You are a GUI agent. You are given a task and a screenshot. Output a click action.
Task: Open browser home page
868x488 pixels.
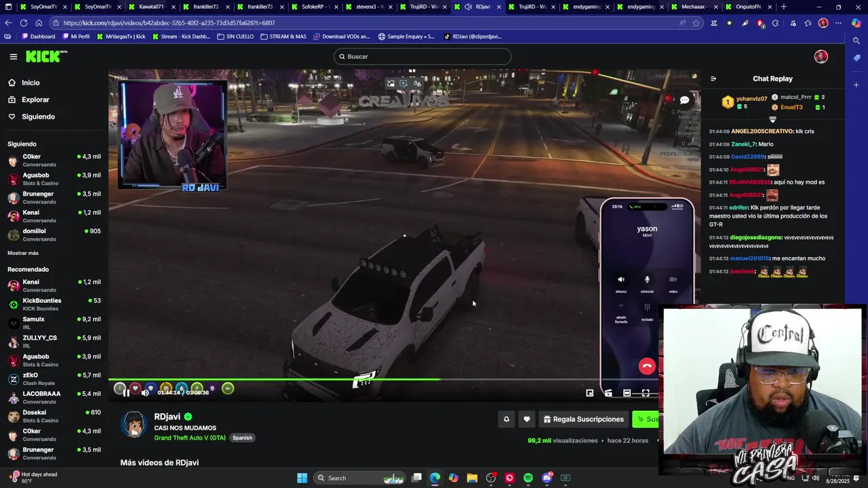click(x=39, y=23)
